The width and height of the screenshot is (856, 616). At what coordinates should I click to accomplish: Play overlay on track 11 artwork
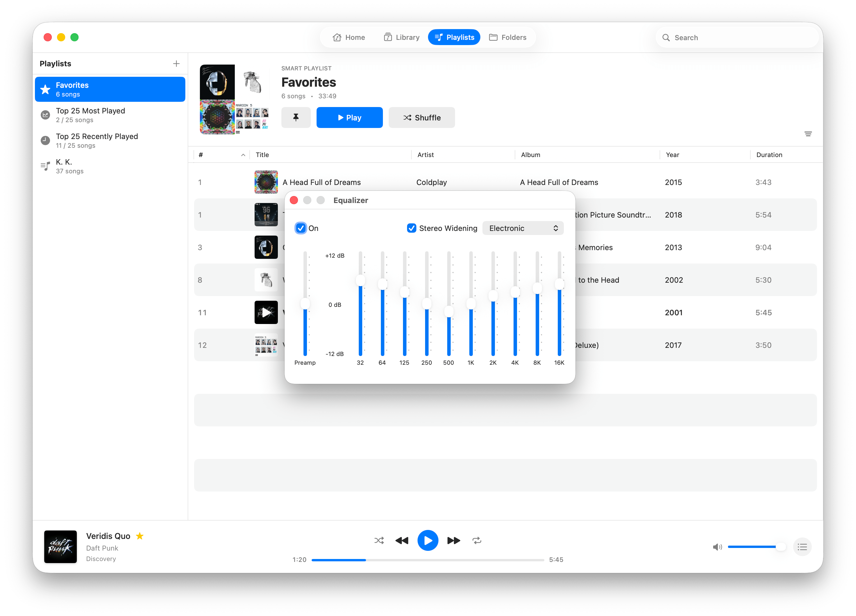pyautogui.click(x=266, y=312)
